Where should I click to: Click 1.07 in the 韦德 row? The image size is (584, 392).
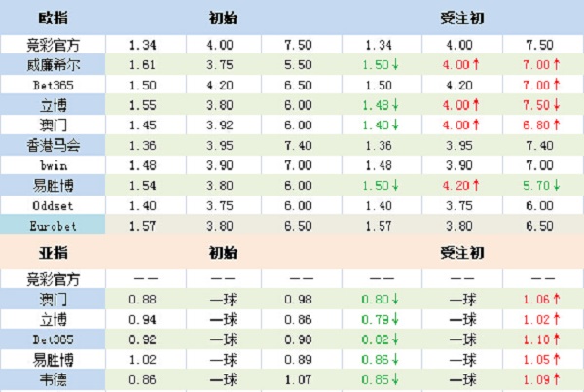[298, 379]
